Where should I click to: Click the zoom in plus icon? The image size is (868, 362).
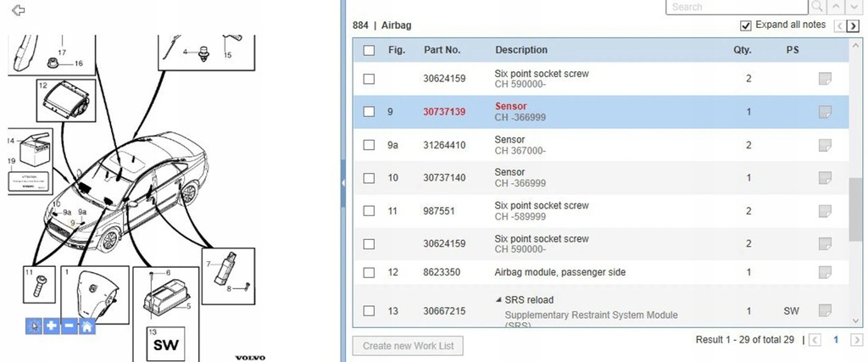[52, 326]
